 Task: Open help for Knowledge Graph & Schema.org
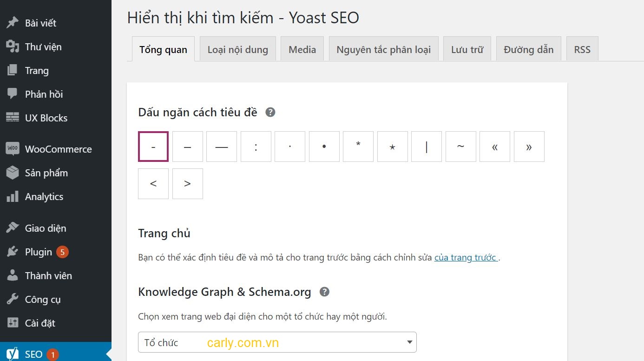coord(325,292)
